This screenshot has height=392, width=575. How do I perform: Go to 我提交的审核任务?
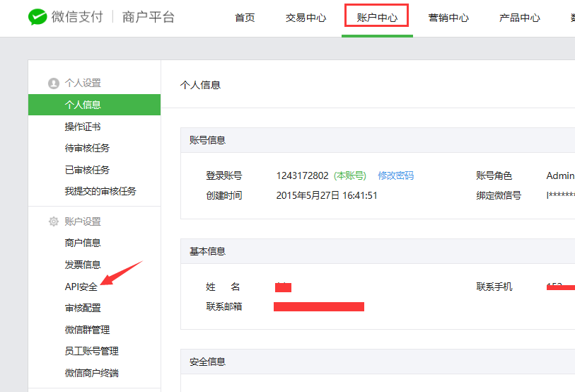point(100,191)
